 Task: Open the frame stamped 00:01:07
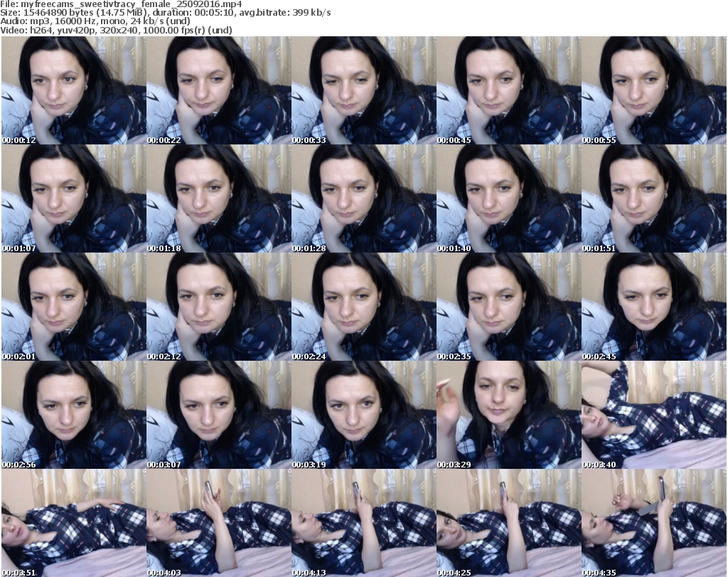coord(74,198)
